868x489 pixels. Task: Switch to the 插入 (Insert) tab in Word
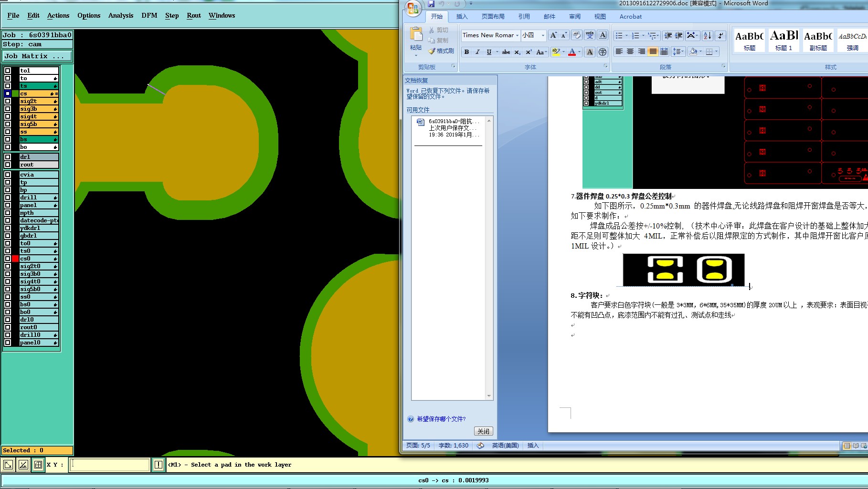click(462, 17)
